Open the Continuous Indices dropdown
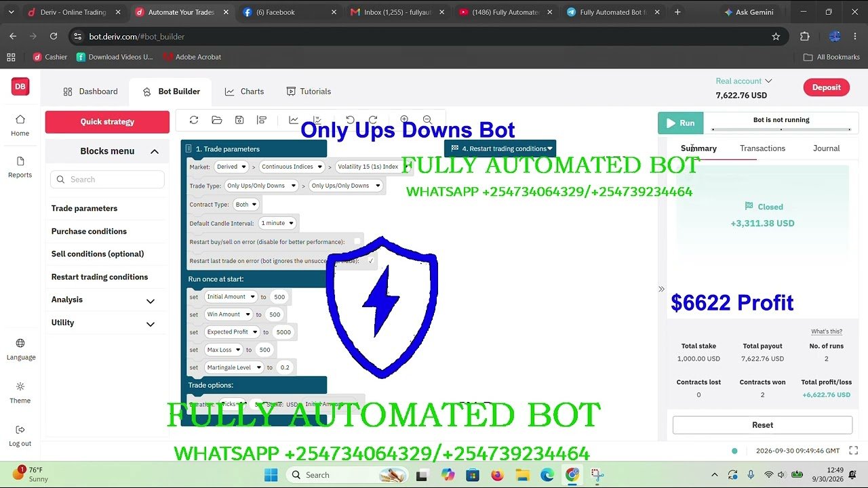The width and height of the screenshot is (868, 488). 292,167
